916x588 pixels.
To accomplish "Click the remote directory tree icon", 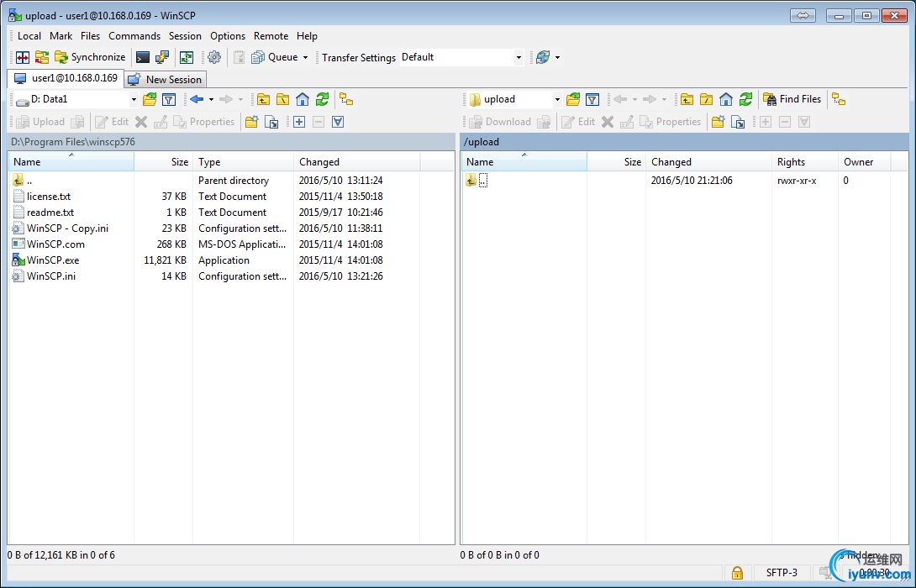I will point(839,100).
